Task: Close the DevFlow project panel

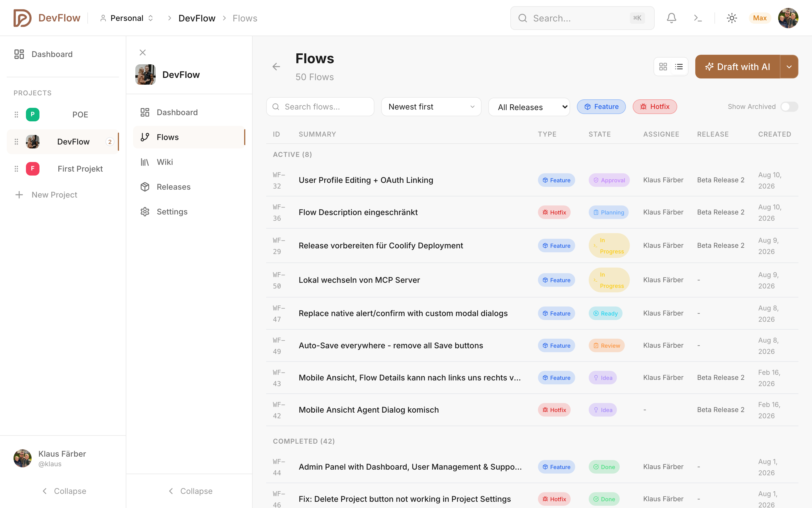Action: 143,52
